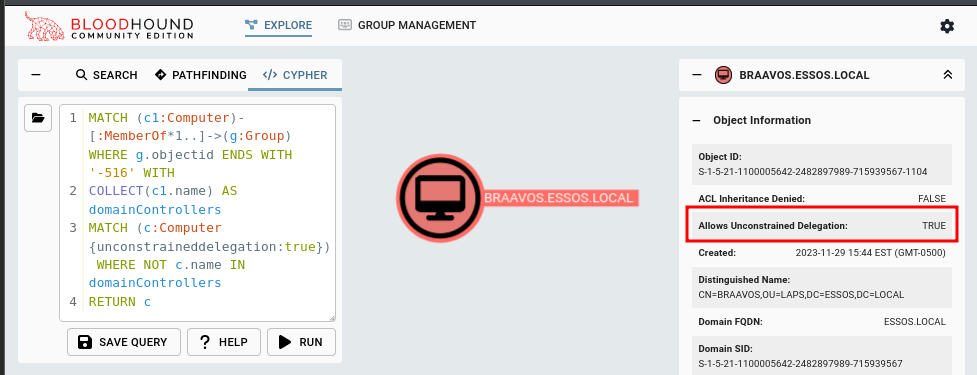Run the Cypher query
977x375 pixels.
tap(302, 342)
